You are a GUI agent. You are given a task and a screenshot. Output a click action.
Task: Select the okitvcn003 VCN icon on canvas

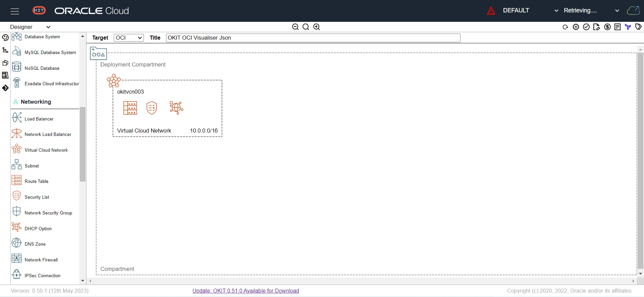pos(114,81)
